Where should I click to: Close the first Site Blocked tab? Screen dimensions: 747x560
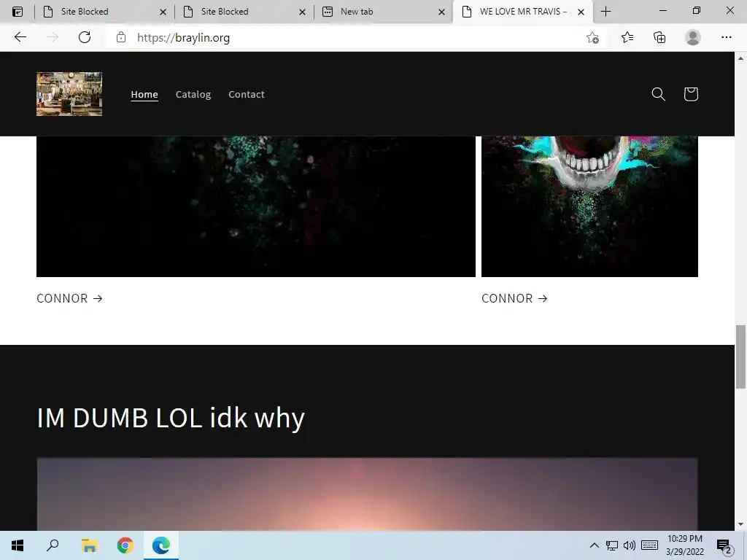click(163, 12)
